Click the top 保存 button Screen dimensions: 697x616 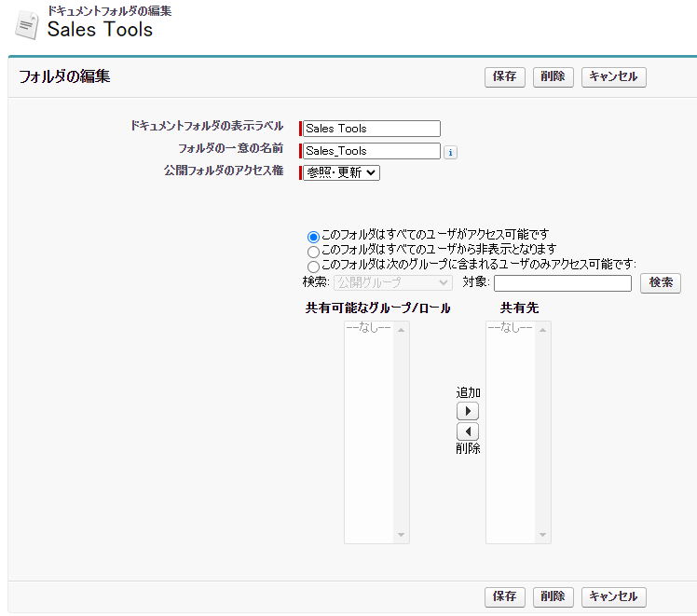(x=504, y=77)
